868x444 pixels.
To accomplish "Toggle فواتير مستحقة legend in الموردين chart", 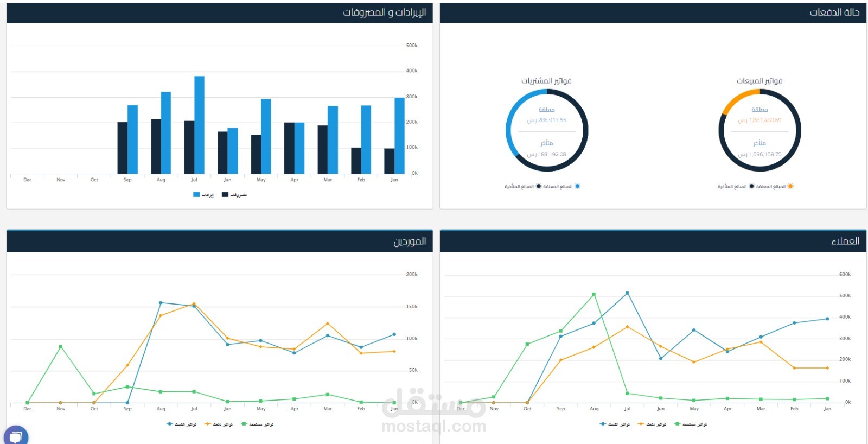I will pyautogui.click(x=257, y=424).
